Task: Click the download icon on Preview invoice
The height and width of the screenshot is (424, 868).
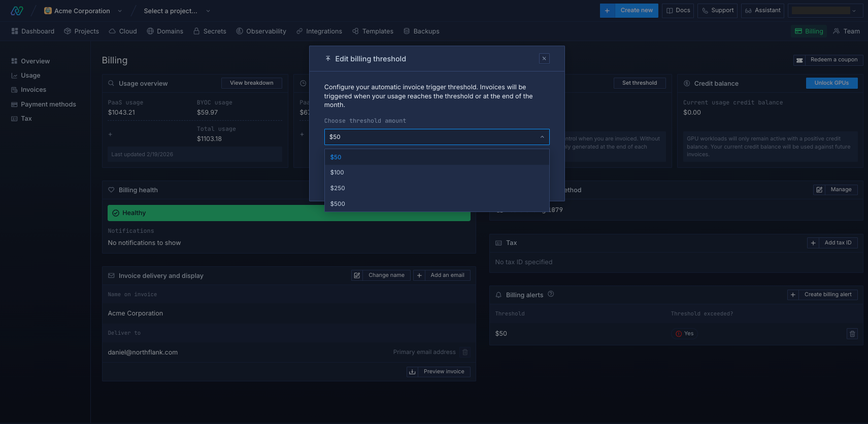Action: [x=412, y=372]
